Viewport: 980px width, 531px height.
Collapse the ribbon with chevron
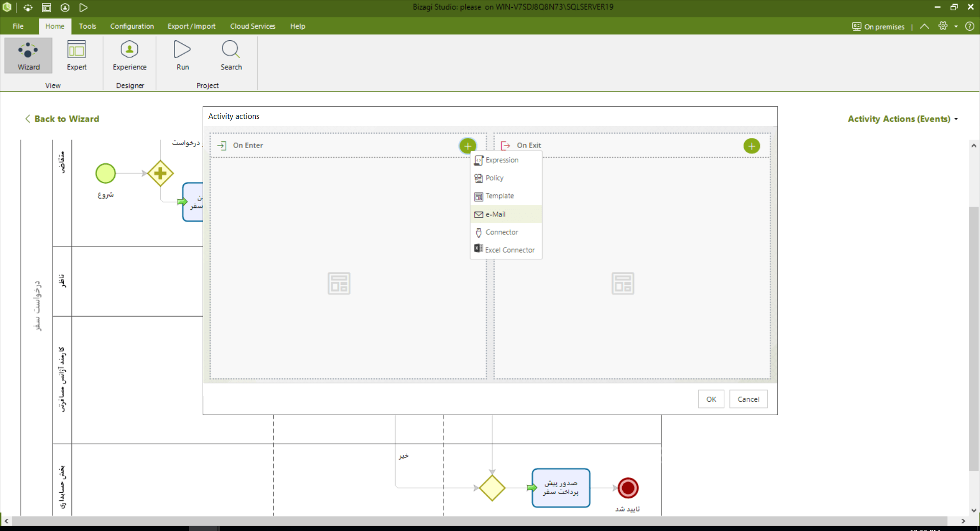click(924, 27)
